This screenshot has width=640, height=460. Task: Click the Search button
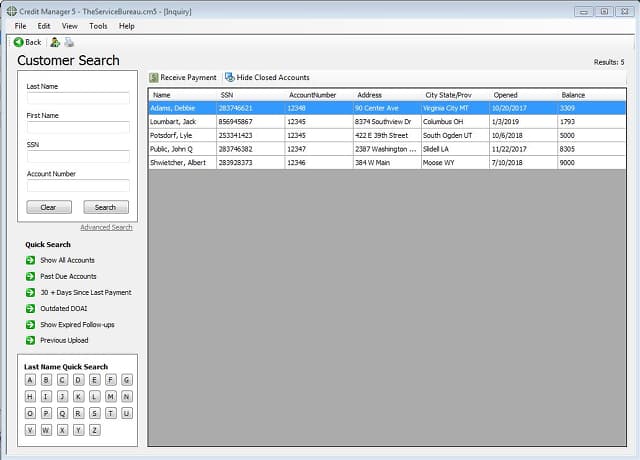[106, 207]
